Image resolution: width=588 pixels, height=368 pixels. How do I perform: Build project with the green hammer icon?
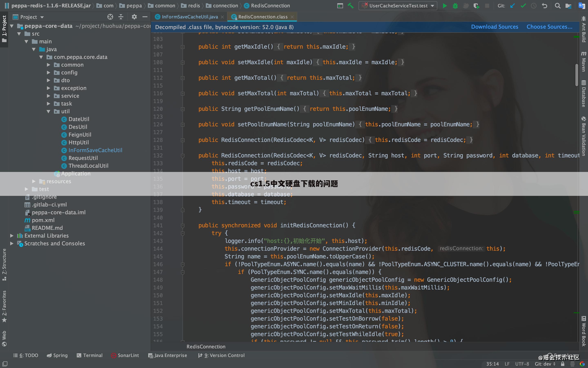click(350, 6)
